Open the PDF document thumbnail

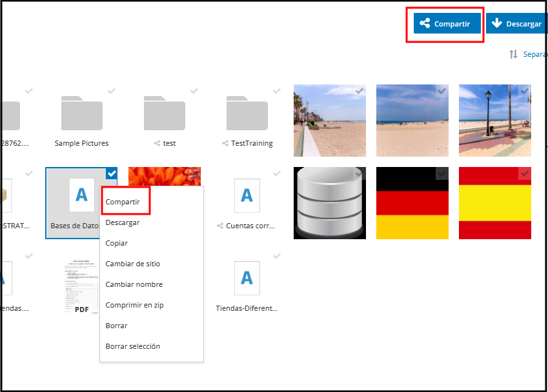(x=82, y=287)
